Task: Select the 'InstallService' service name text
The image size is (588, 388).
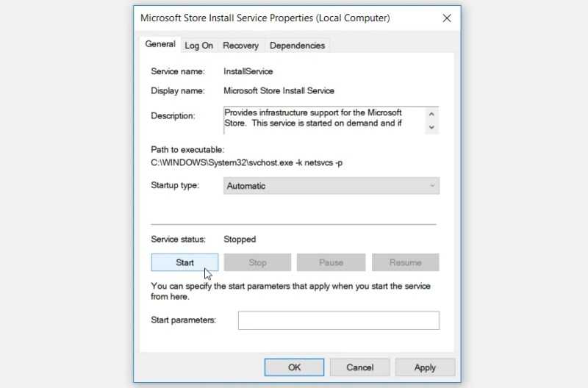Action: [x=248, y=71]
